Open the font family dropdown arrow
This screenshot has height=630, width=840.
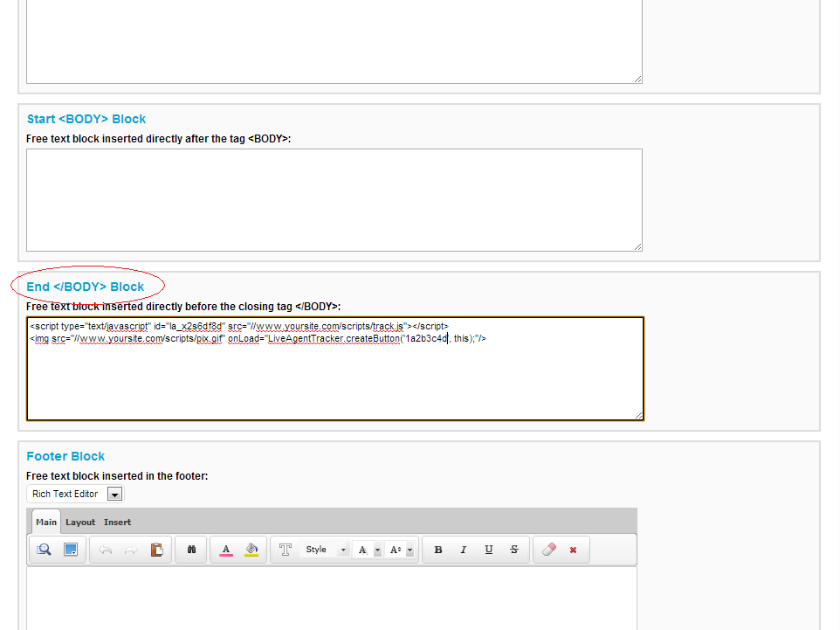click(377, 550)
